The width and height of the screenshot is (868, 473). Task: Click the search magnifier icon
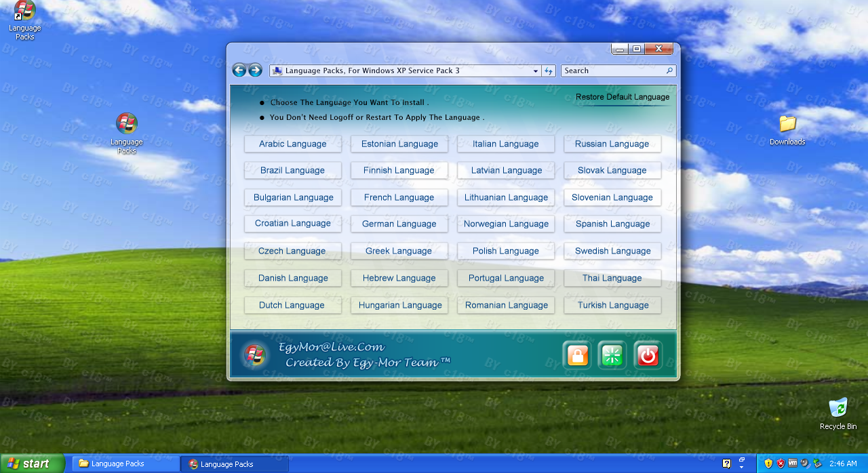pos(669,70)
